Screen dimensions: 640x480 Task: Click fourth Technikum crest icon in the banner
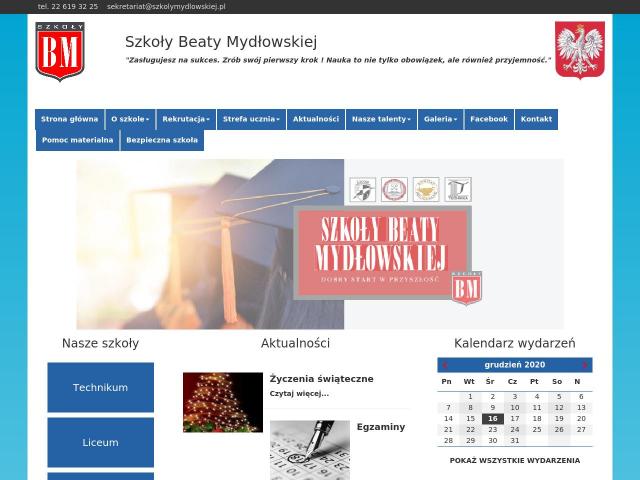tap(458, 189)
